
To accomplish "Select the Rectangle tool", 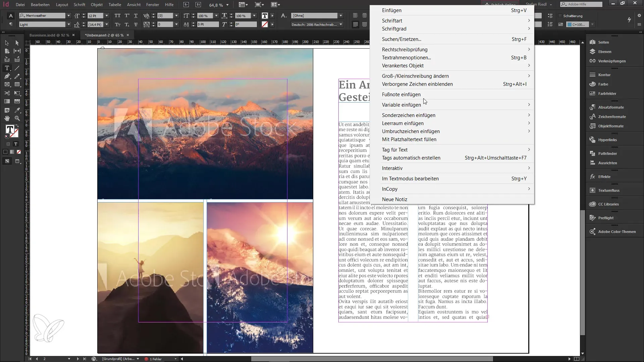I will coord(17,84).
